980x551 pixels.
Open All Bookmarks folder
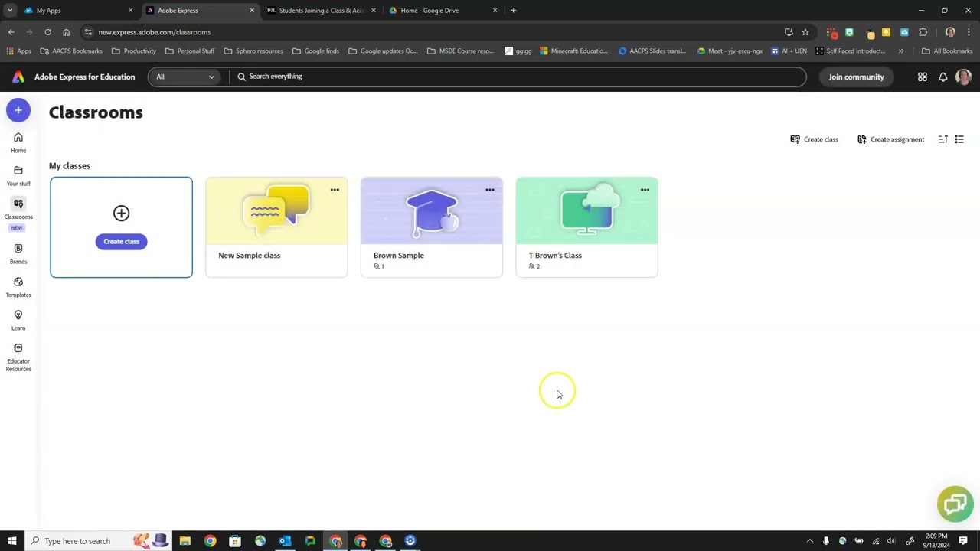click(x=947, y=51)
